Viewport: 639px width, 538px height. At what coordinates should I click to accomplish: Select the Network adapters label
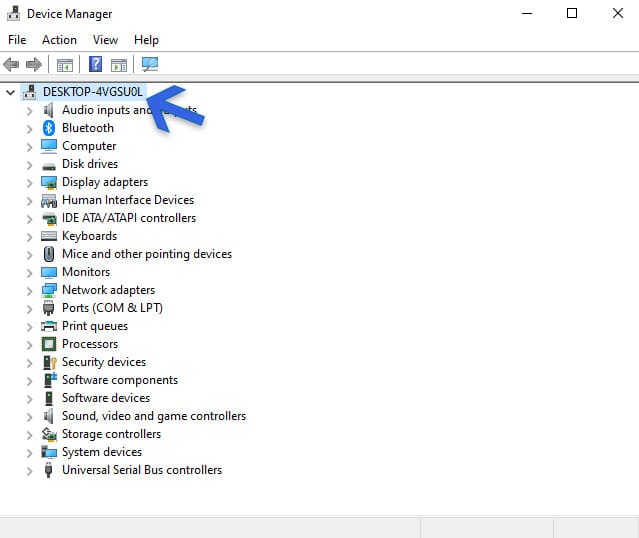pos(108,290)
